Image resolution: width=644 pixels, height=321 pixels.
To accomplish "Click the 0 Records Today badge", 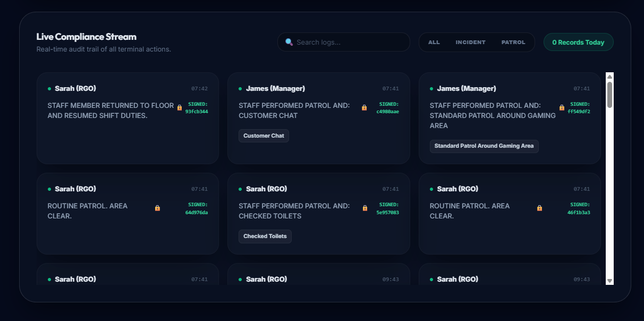I will (578, 43).
